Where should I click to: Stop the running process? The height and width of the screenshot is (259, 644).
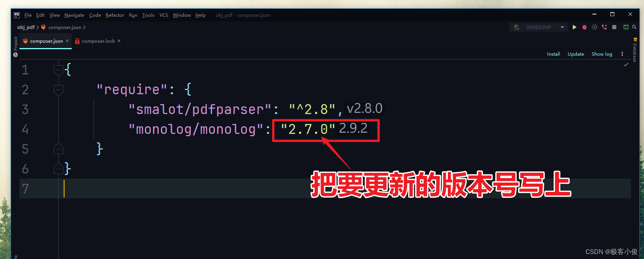(614, 27)
